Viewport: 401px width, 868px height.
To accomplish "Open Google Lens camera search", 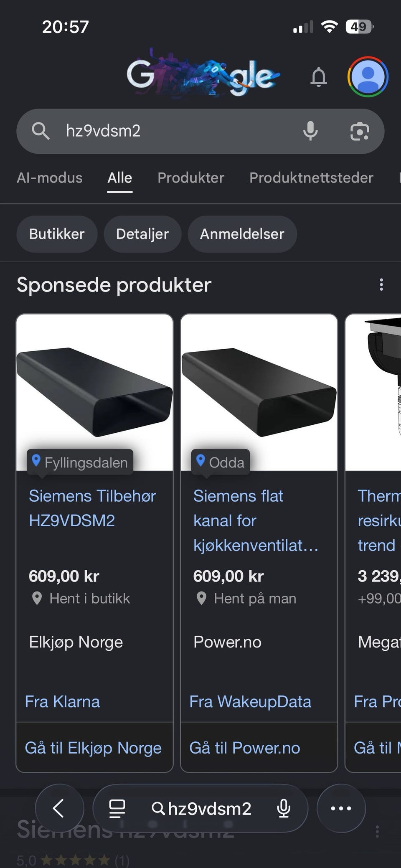I will [359, 131].
